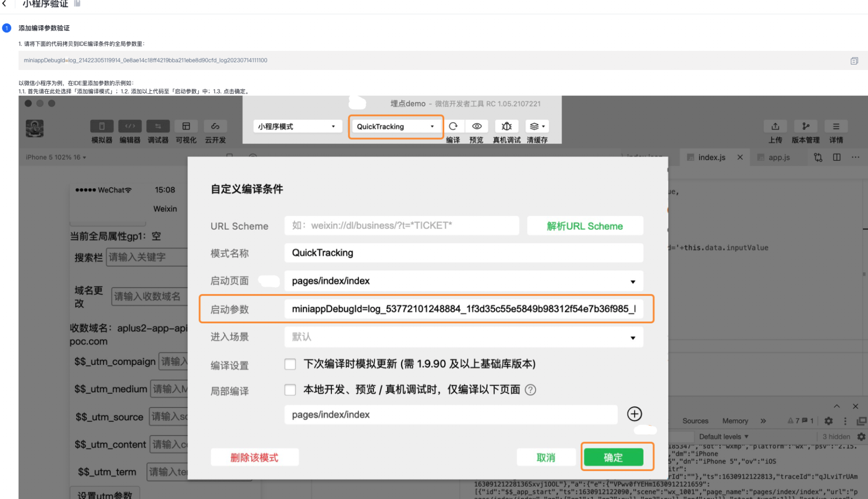
Task: Check the partial compile pages option
Action: (x=290, y=390)
